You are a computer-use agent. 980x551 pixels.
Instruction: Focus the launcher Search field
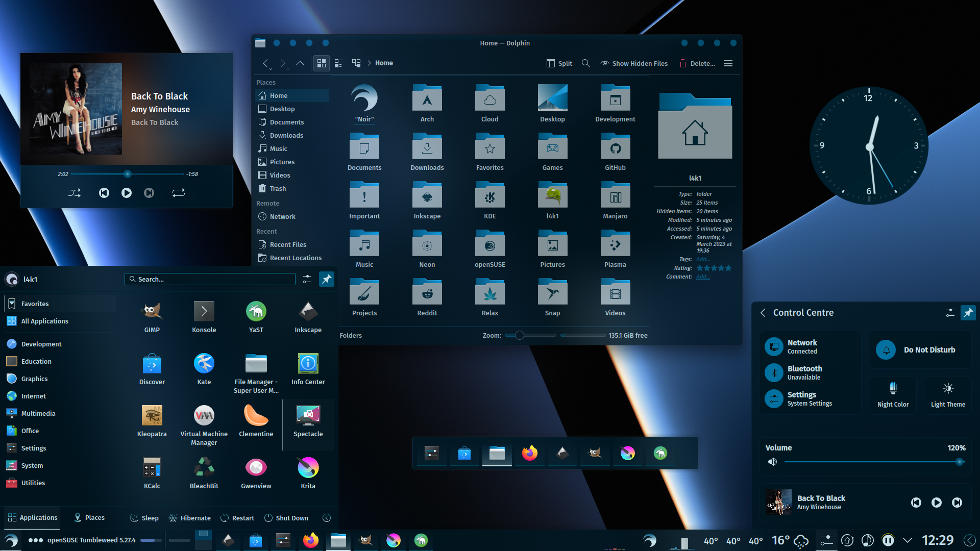click(x=210, y=279)
